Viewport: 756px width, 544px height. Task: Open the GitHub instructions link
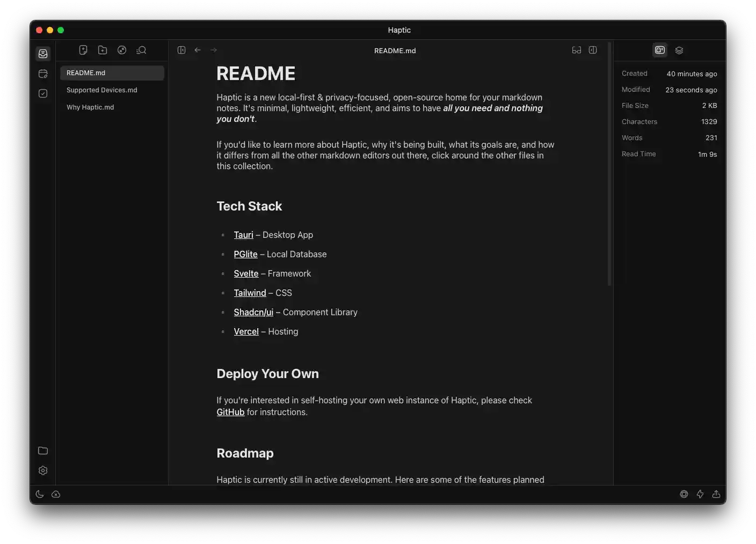tap(230, 412)
